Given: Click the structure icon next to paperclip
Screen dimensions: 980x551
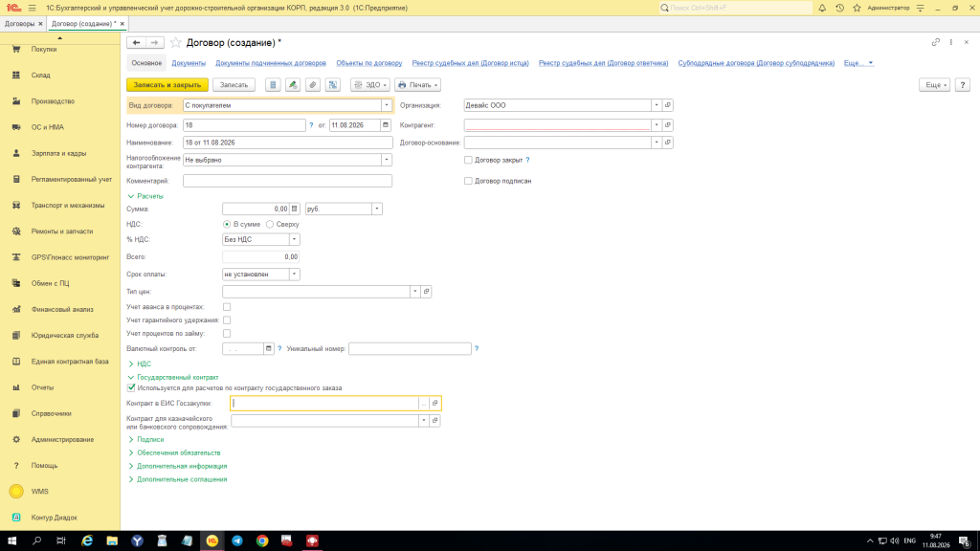Looking at the screenshot, I should (x=333, y=85).
